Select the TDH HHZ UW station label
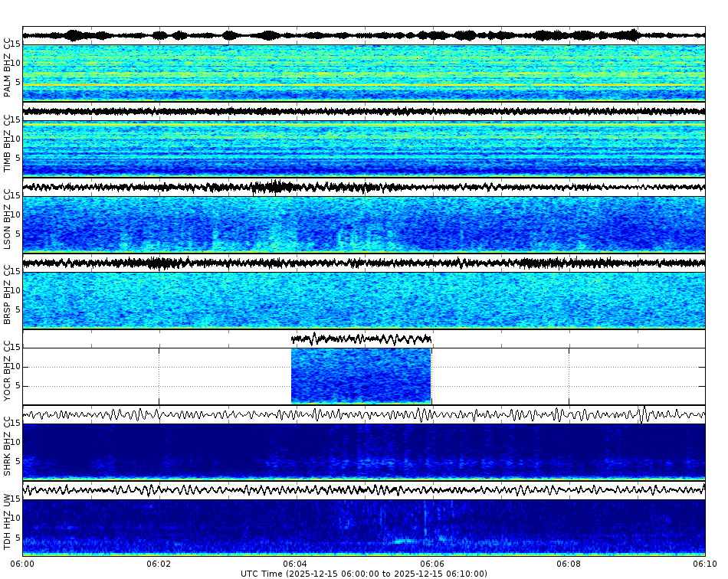Image resolution: width=728 pixels, height=579 pixels. click(x=8, y=522)
